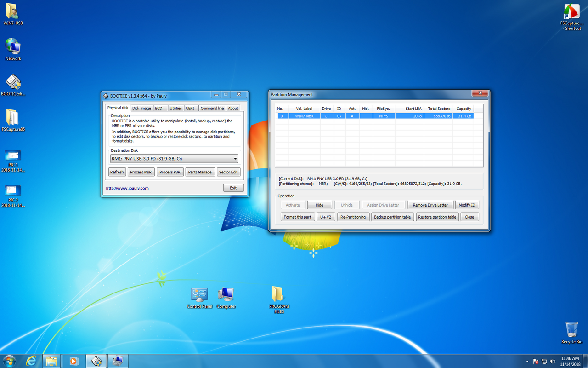Click the Total Sectors column header
The image size is (588, 368).
[x=438, y=109]
